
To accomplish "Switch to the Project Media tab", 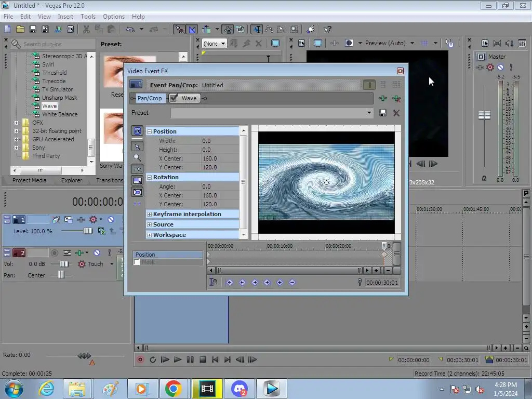I will [29, 180].
